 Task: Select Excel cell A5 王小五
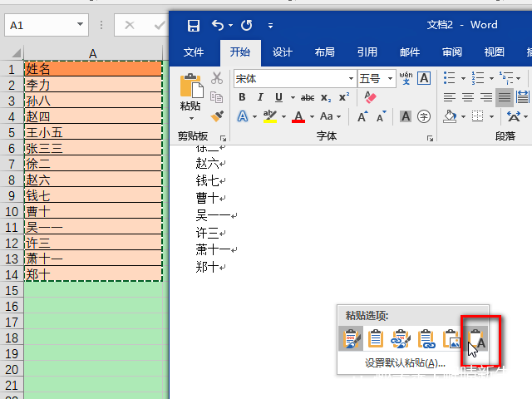[93, 132]
